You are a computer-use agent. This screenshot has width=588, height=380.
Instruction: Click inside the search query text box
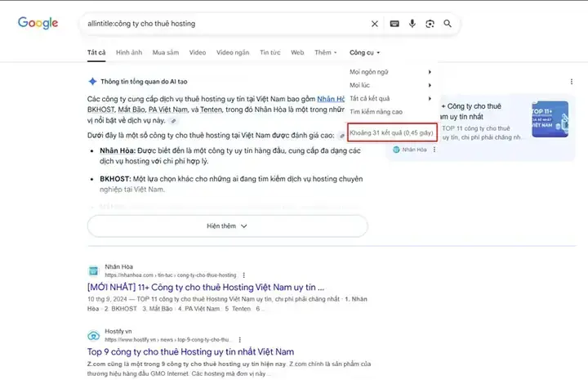220,24
